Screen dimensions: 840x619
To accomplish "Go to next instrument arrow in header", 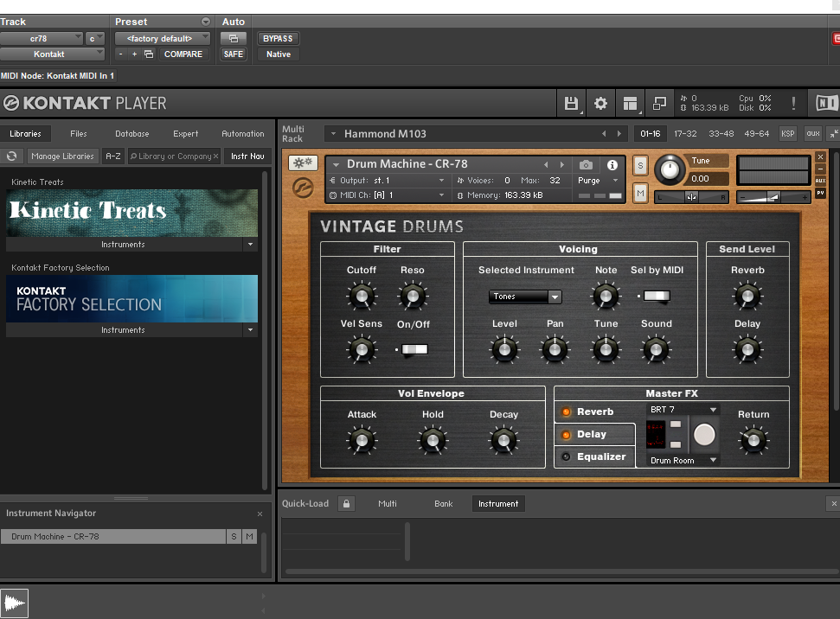I will coord(562,164).
